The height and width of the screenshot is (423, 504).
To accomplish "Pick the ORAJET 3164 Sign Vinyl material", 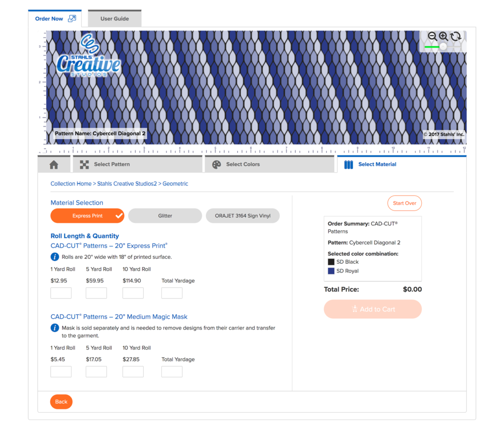I will [x=243, y=216].
